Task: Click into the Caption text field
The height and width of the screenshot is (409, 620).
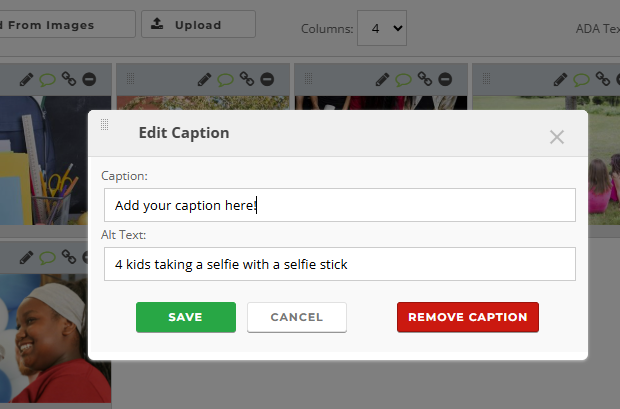Action: [x=340, y=205]
